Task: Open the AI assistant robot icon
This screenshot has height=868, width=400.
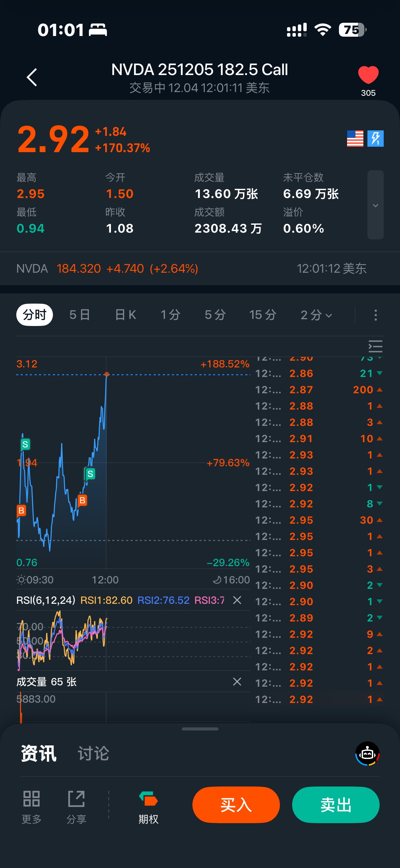Action: pos(367,754)
